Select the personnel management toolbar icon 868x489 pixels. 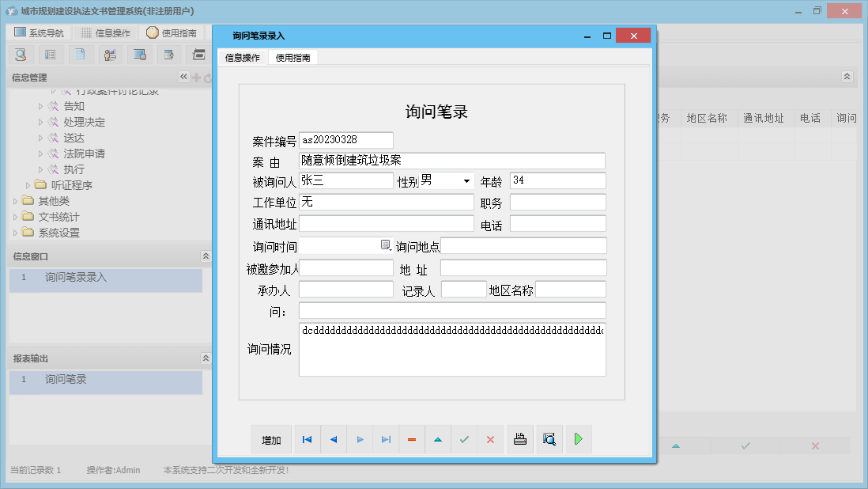coord(111,55)
